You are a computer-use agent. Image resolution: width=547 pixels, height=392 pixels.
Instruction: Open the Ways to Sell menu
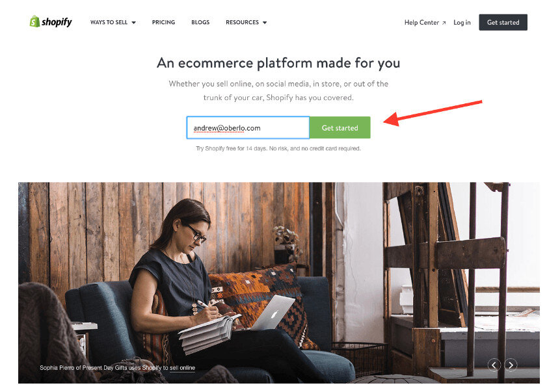113,22
